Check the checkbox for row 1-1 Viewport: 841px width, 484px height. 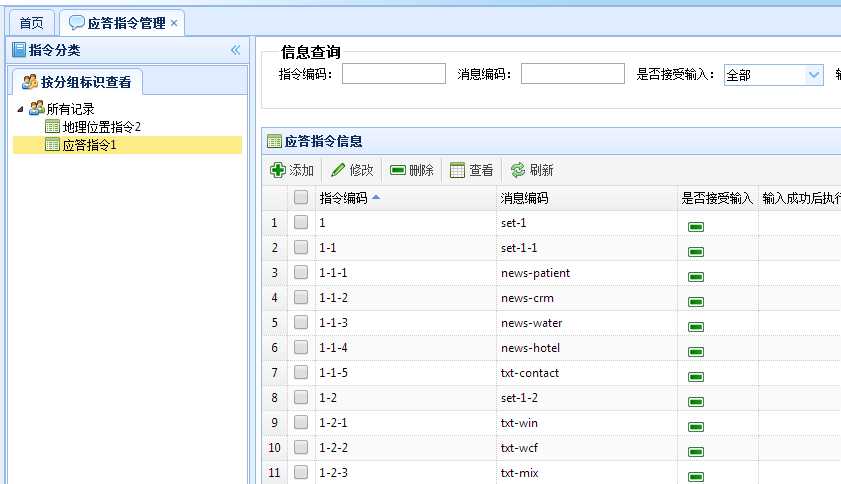[x=301, y=247]
